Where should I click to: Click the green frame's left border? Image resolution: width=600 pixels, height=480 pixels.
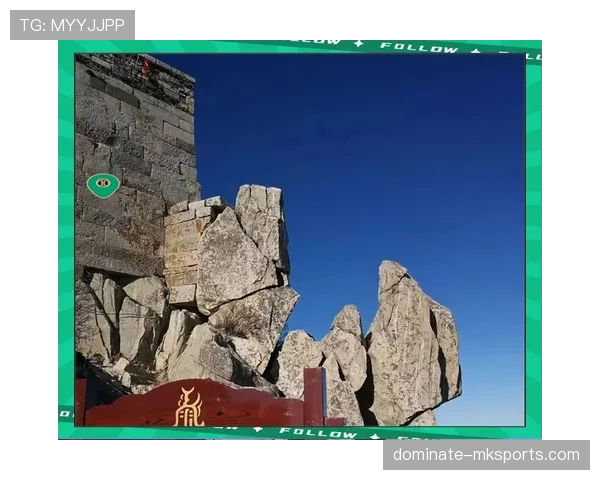click(65, 240)
